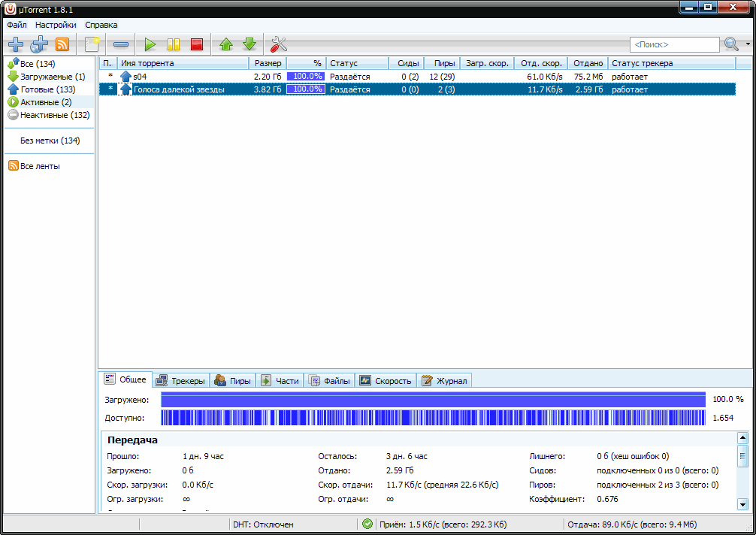Click the Add Torrent plus icon
756x535 pixels.
click(x=15, y=44)
